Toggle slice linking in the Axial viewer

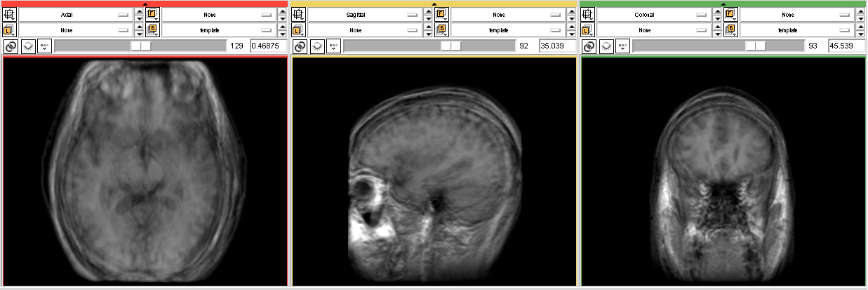pos(10,46)
